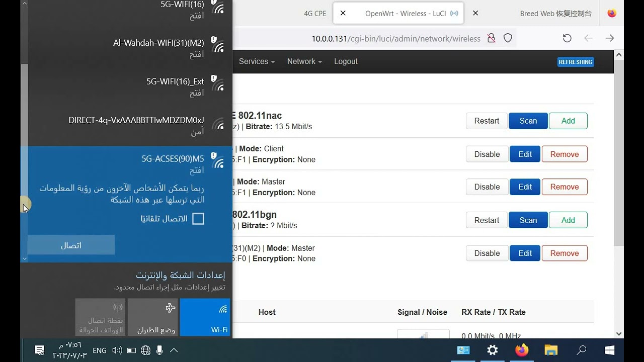Restart the 802.11bgn radio

[x=487, y=220]
